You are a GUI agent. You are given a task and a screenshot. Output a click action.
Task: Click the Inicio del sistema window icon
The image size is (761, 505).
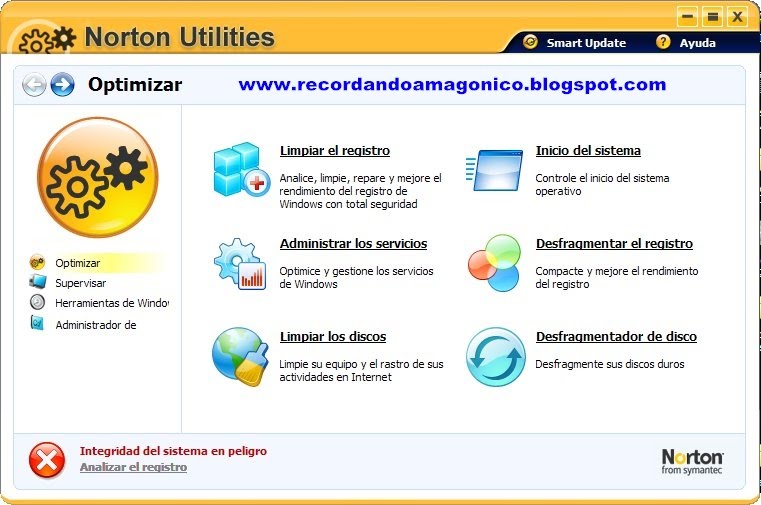pyautogui.click(x=494, y=170)
